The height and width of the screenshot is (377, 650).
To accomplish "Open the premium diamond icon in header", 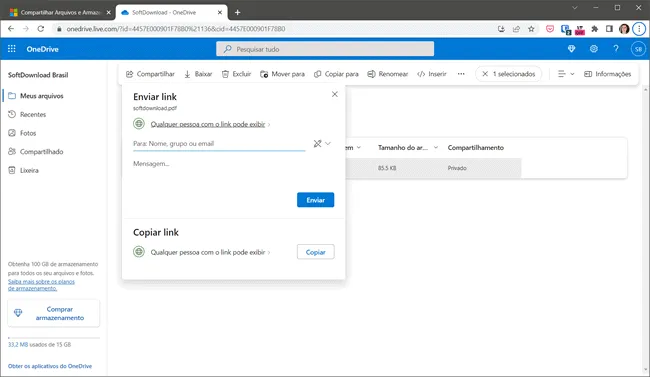I will pyautogui.click(x=571, y=49).
